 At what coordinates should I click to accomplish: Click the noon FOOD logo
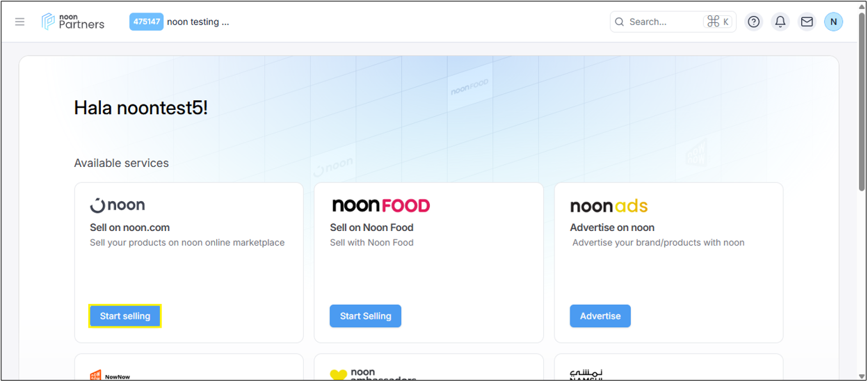380,205
